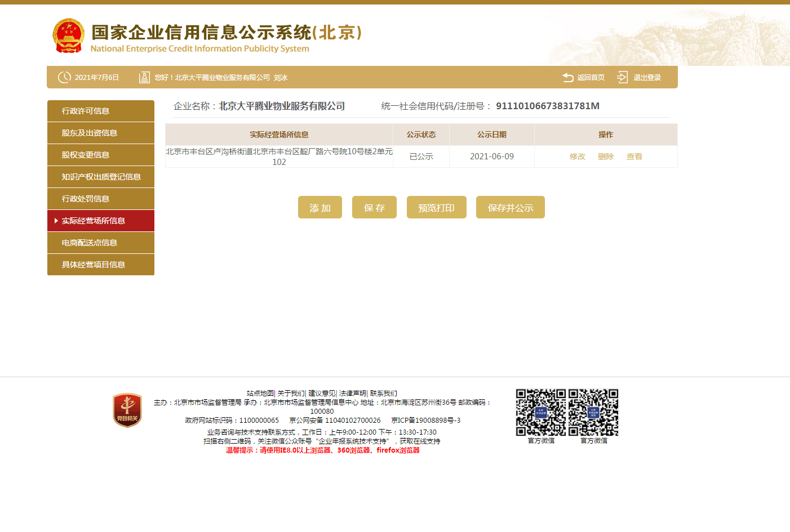Click the 公示状态 column header
Viewport: 790px width, 532px height.
coord(421,135)
